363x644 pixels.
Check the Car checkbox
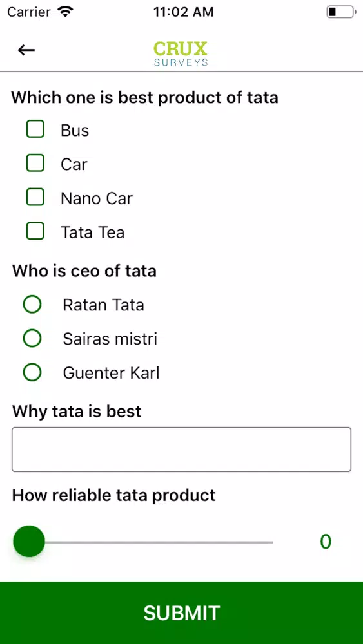pos(35,163)
